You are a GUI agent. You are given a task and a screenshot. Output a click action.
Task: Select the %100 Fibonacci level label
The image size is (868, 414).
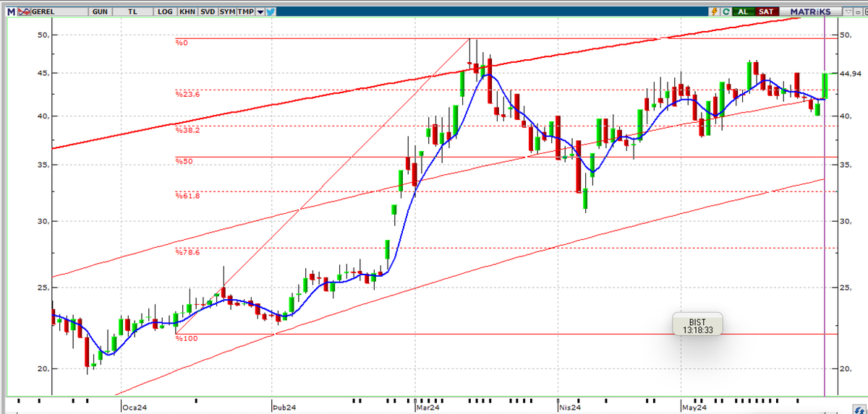point(185,338)
